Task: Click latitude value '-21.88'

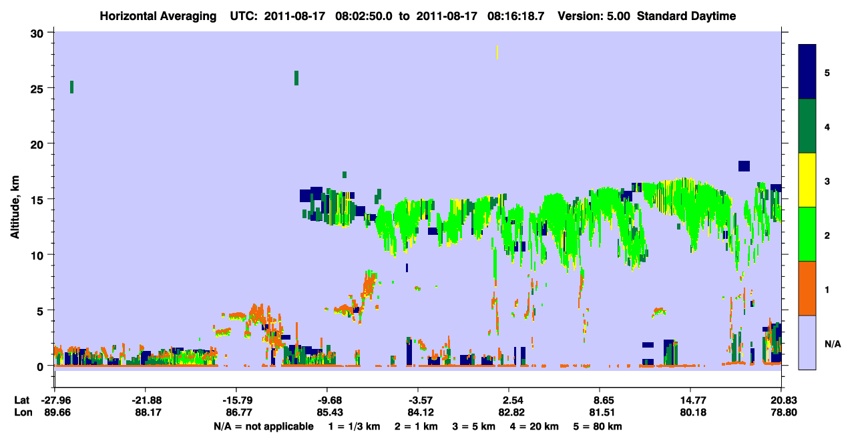Action: [x=145, y=400]
